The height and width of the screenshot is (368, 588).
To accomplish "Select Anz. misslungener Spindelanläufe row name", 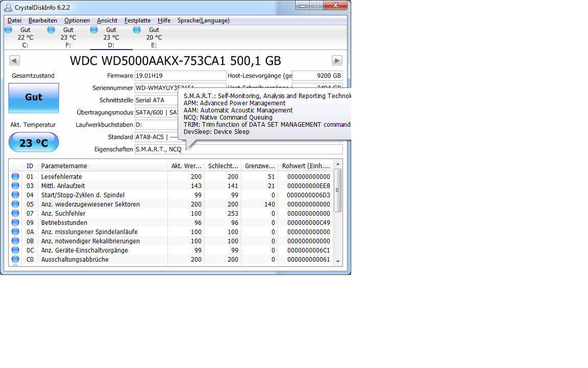I will pyautogui.click(x=89, y=232).
